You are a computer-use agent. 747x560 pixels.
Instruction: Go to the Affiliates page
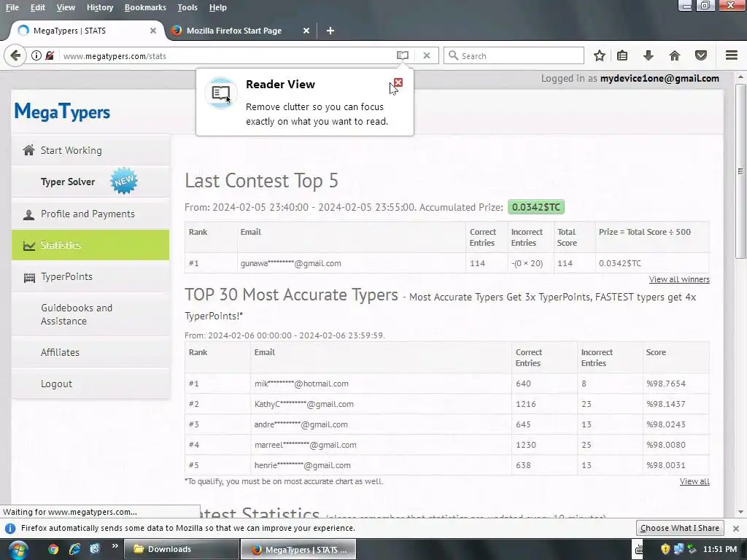click(90, 352)
